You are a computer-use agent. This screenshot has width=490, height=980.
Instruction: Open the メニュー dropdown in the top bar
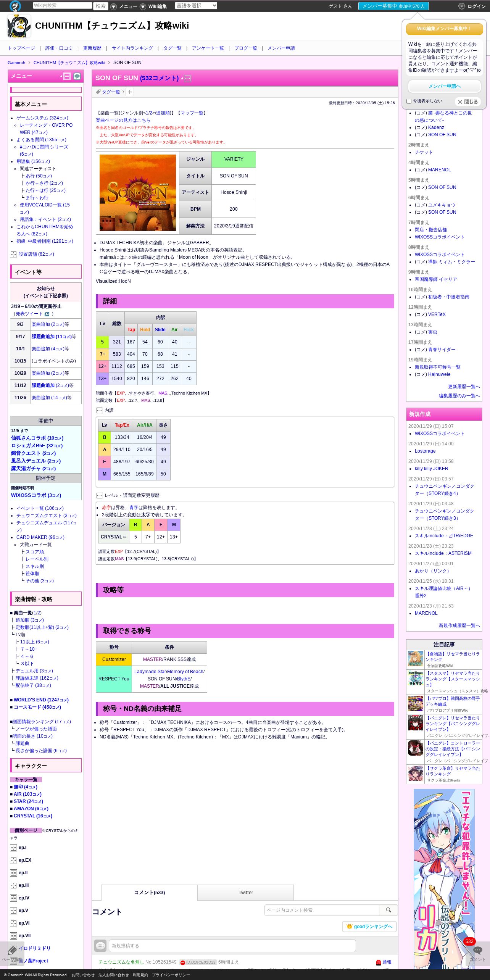click(124, 6)
